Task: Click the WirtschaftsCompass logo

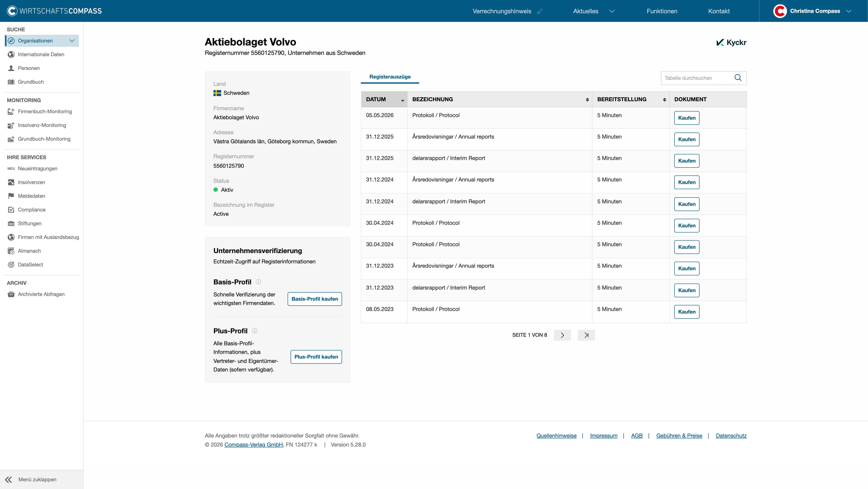Action: pyautogui.click(x=54, y=11)
